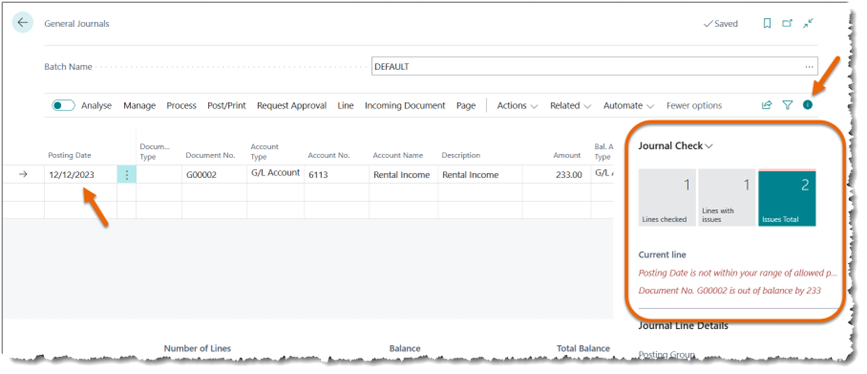Open the Incoming Document menu

(x=405, y=105)
